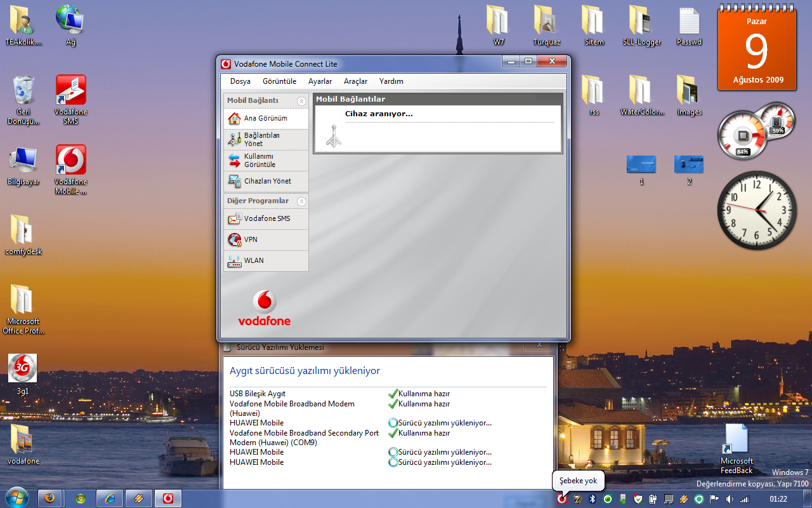
Task: Click the Winamp taskbar button
Action: 138,498
